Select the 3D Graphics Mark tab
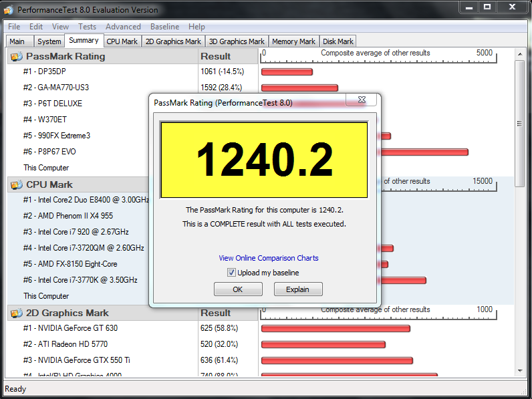532x399 pixels. (x=237, y=41)
